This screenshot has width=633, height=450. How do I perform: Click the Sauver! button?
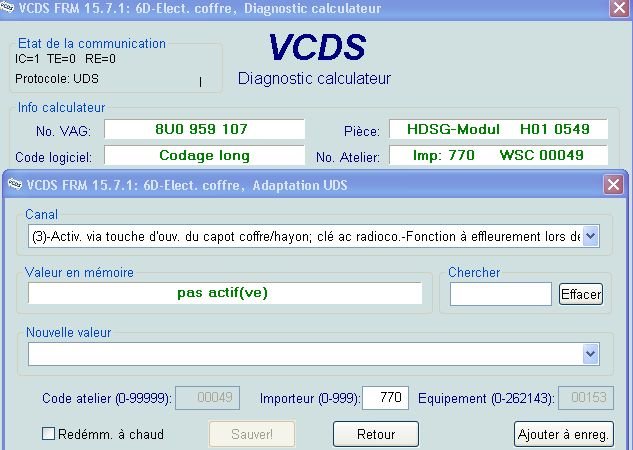(x=252, y=434)
